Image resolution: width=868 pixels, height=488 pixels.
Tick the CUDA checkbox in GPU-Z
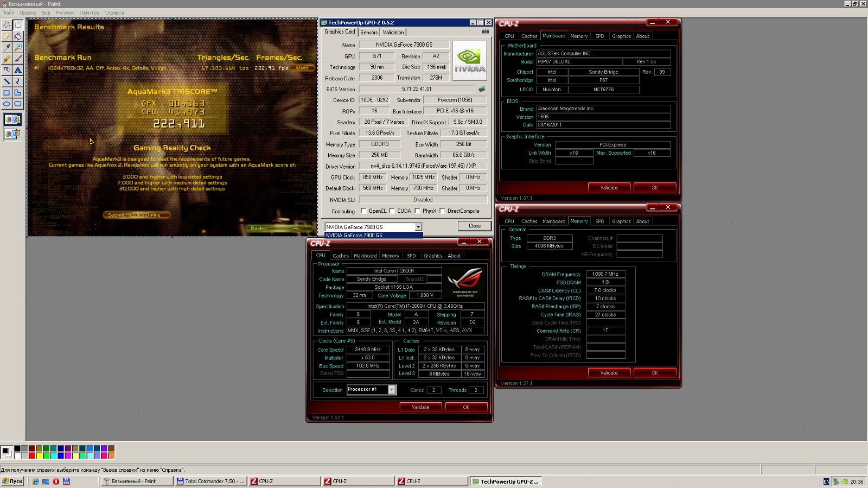[x=392, y=211]
